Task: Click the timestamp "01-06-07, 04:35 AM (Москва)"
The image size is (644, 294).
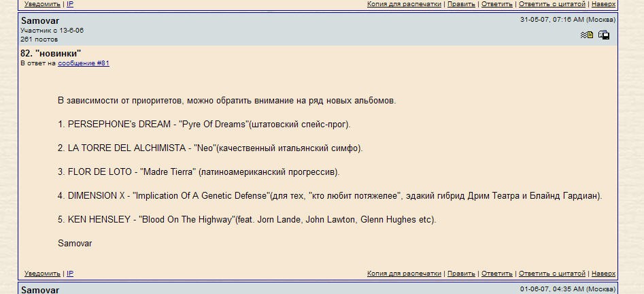Action: [568, 289]
